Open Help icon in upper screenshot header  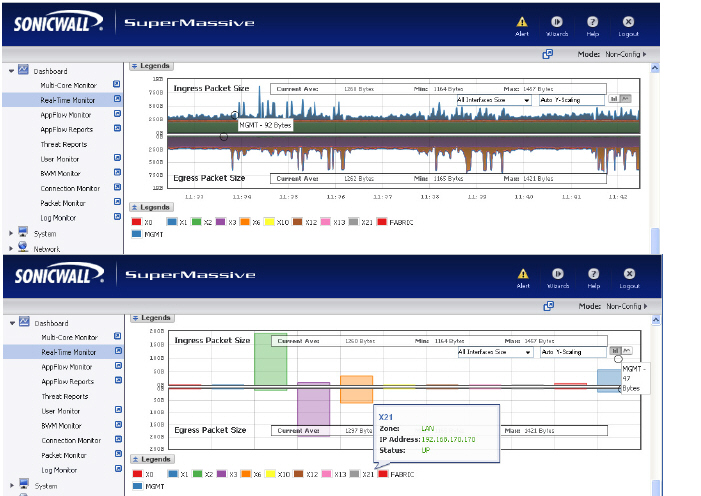[592, 21]
